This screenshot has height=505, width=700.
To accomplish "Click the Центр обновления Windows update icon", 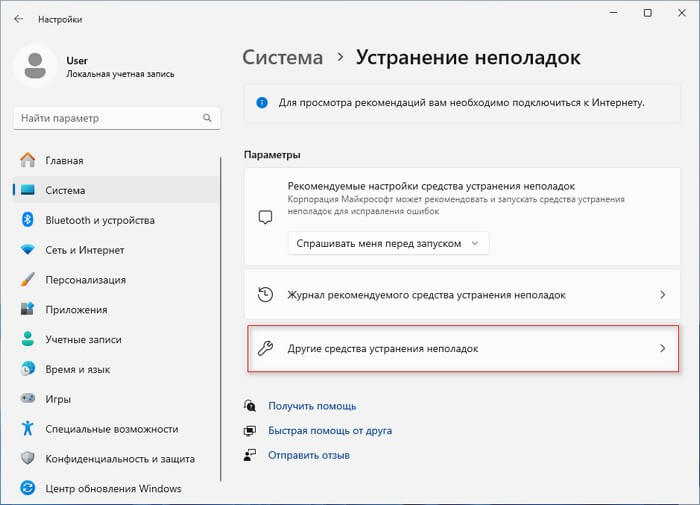I will point(28,488).
